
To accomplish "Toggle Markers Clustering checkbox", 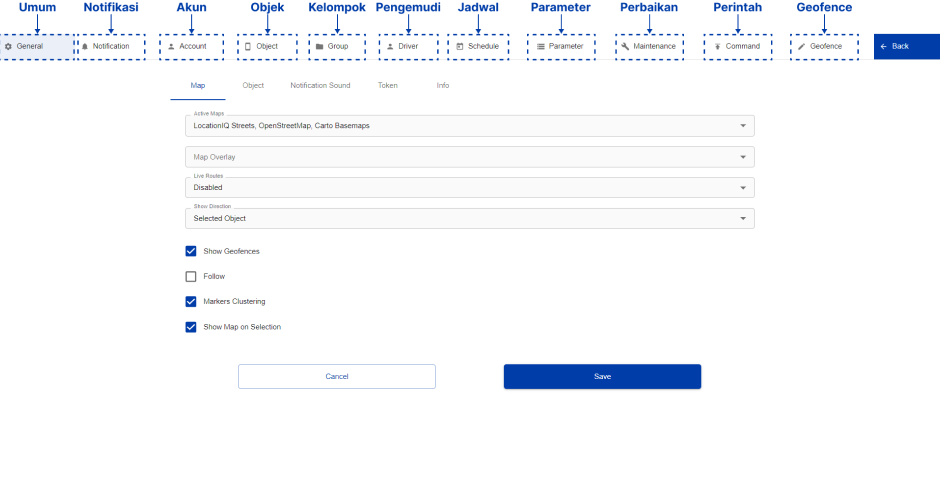I will click(191, 301).
